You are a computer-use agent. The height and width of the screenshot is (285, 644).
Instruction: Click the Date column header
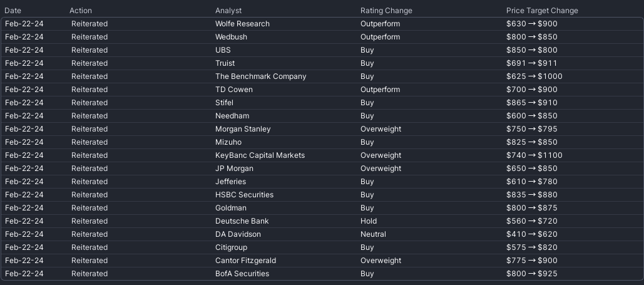(x=13, y=11)
